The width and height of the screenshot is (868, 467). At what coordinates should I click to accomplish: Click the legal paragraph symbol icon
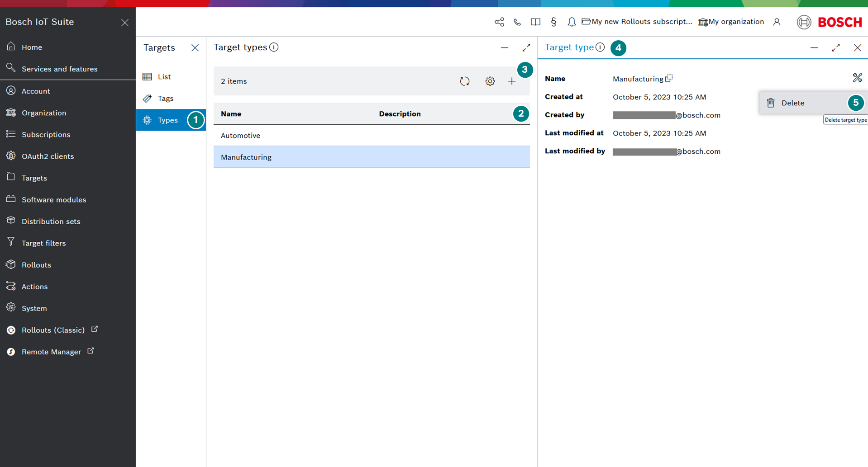point(553,22)
